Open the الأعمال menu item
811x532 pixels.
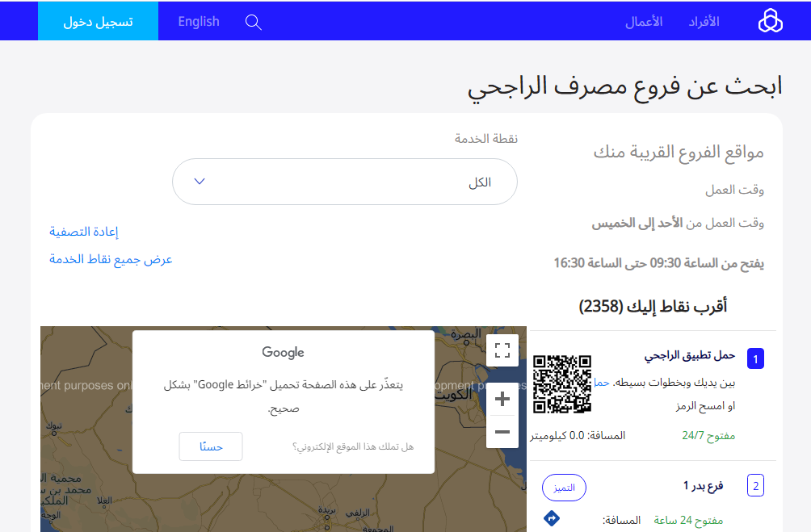coord(644,22)
